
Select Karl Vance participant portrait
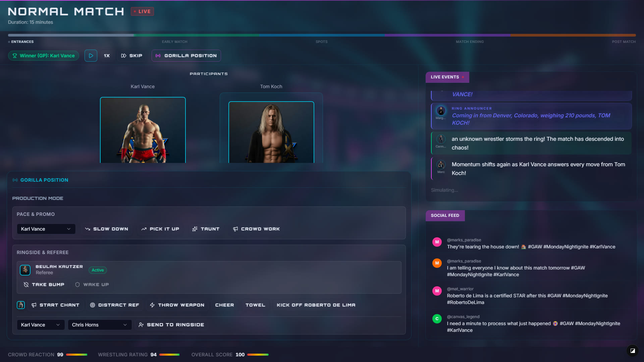[x=143, y=130]
